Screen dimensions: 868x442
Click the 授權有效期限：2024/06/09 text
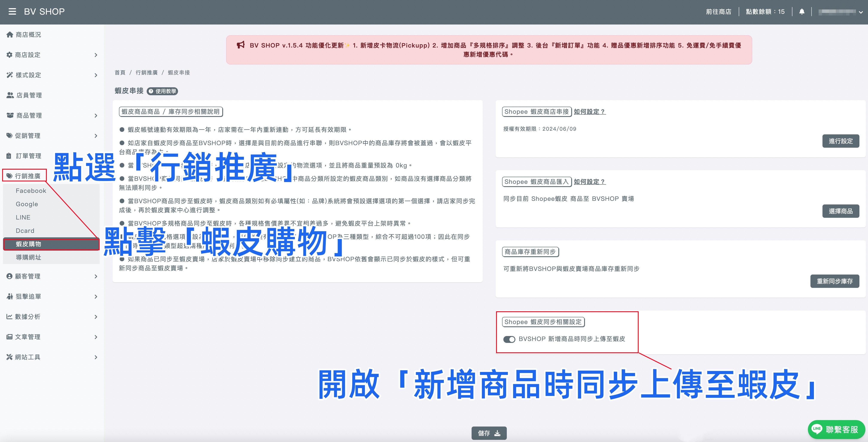540,129
